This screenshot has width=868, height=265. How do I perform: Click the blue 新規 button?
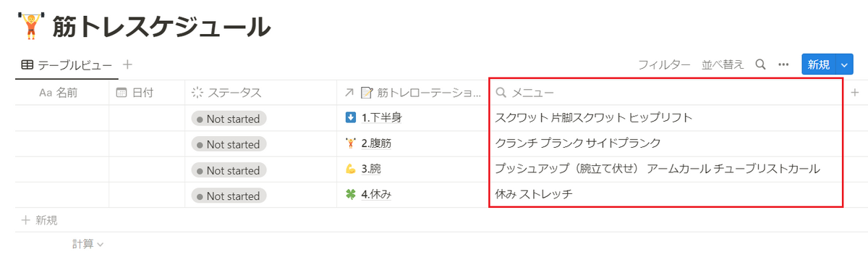click(x=819, y=64)
